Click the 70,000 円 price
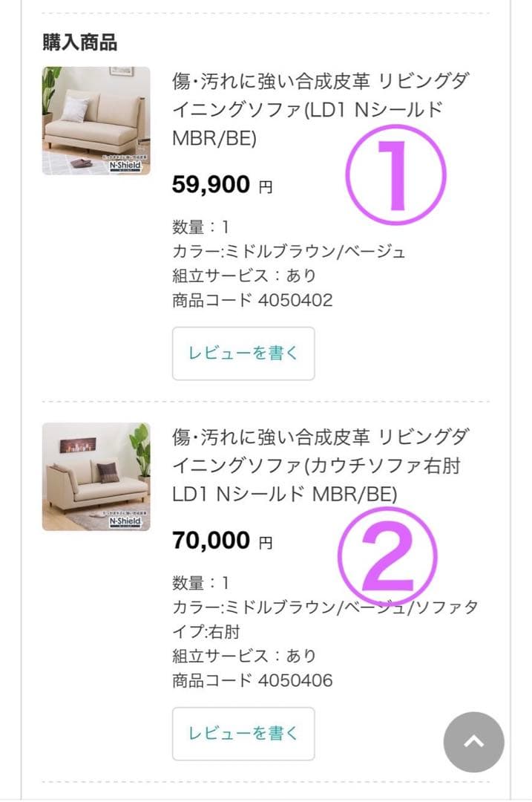Image resolution: width=532 pixels, height=802 pixels. click(222, 541)
